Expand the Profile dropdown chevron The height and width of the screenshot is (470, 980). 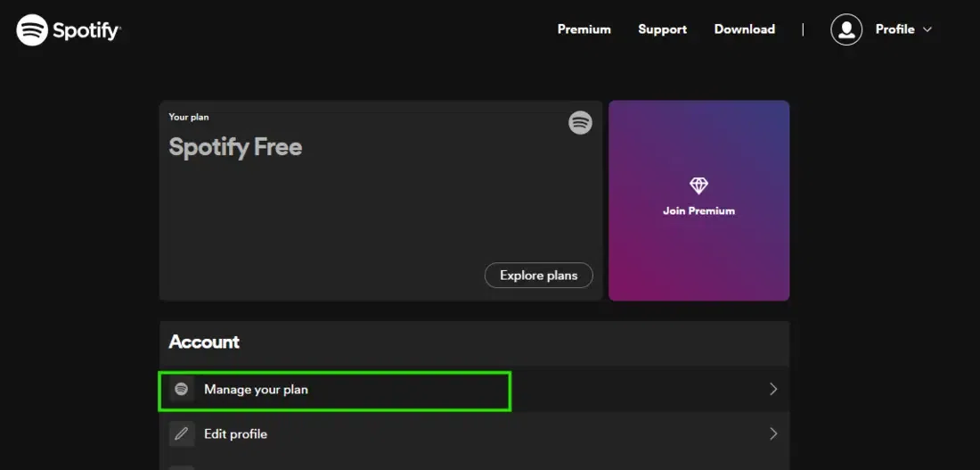click(927, 29)
